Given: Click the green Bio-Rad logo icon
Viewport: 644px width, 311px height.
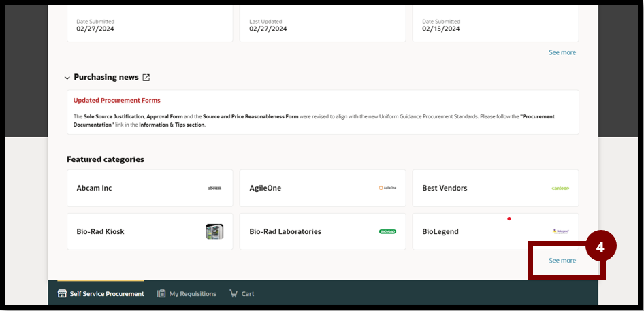Looking at the screenshot, I should [387, 231].
